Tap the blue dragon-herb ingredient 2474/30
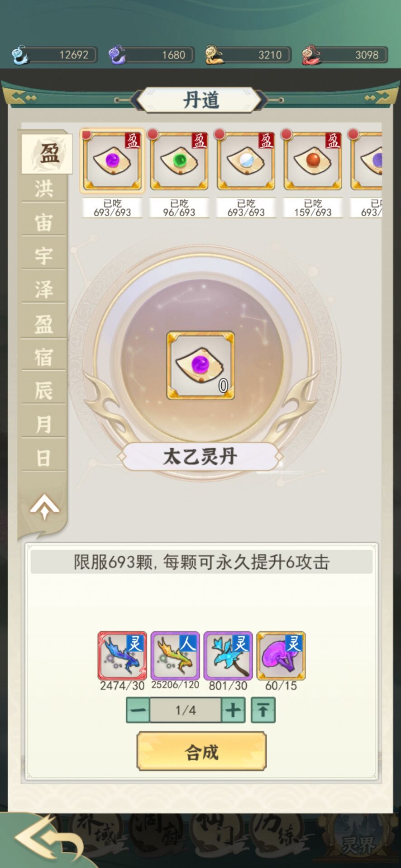The image size is (401, 868). click(122, 656)
